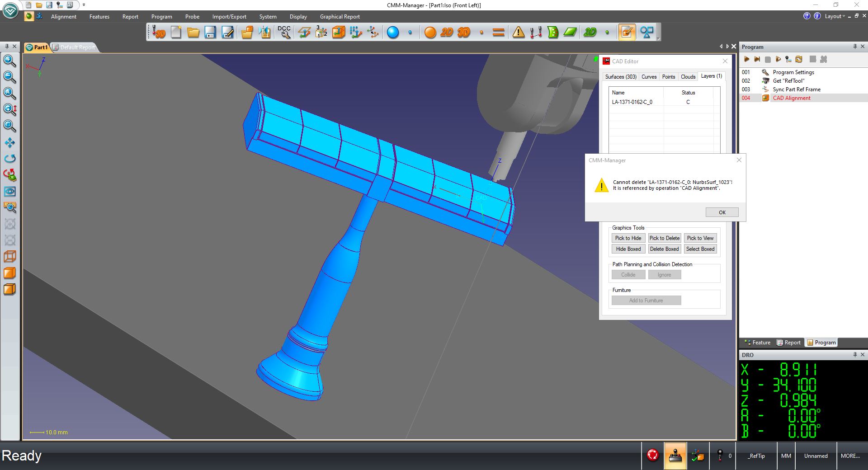
Task: Open the Probe menu
Action: tap(192, 17)
